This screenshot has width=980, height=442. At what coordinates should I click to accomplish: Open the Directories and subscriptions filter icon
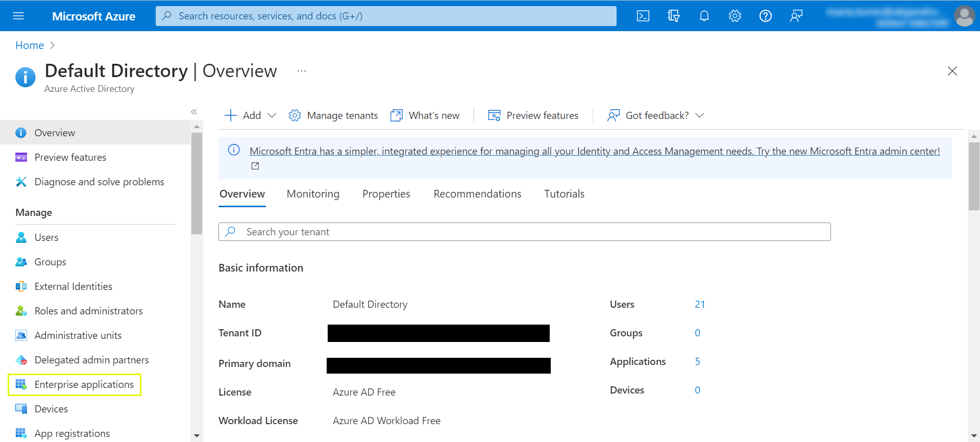tap(674, 16)
